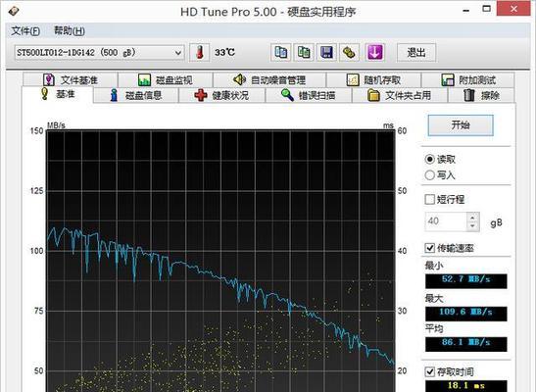
Task: Click the 33℃ temperature reading
Action: click(x=224, y=53)
